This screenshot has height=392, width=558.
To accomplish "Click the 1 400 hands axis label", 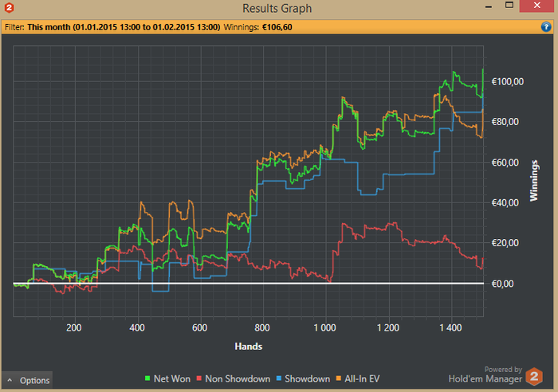I will click(450, 327).
